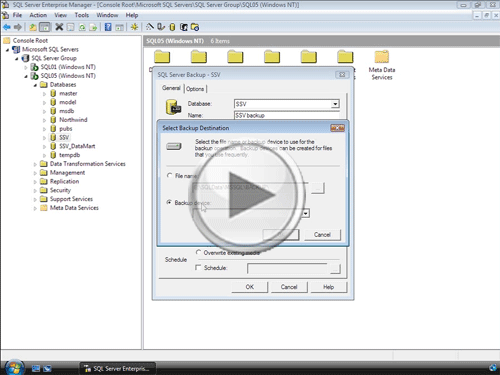The width and height of the screenshot is (500, 375).
Task: Collapse the SQL05 (Windows NT) node
Action: pos(26,76)
